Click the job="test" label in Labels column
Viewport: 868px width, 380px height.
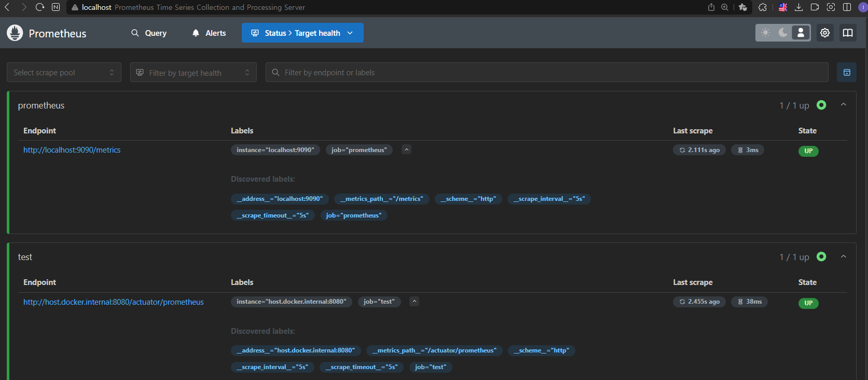tap(379, 302)
